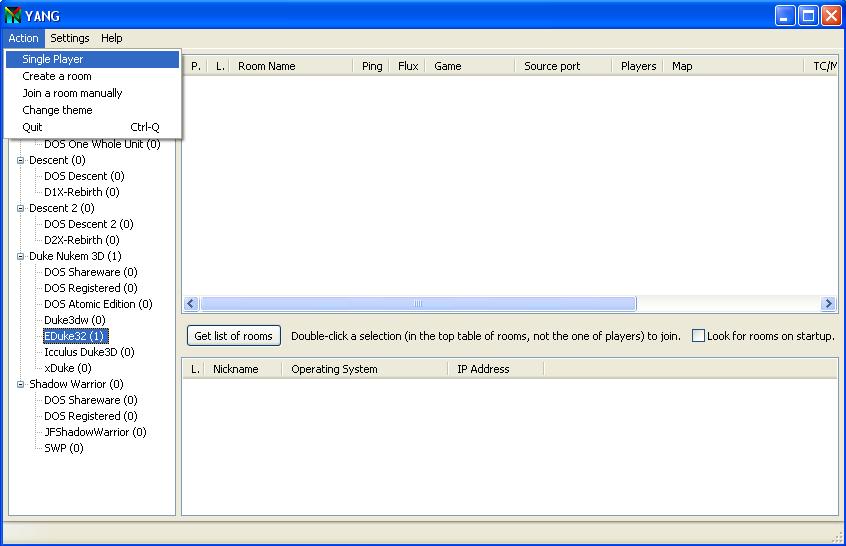The width and height of the screenshot is (846, 546).
Task: Click the Game column header
Action: pyautogui.click(x=470, y=66)
